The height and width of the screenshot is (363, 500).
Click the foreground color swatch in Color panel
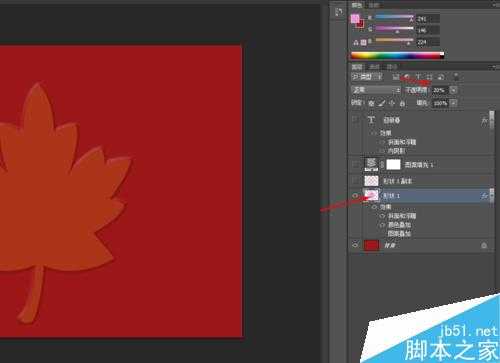coord(355,19)
